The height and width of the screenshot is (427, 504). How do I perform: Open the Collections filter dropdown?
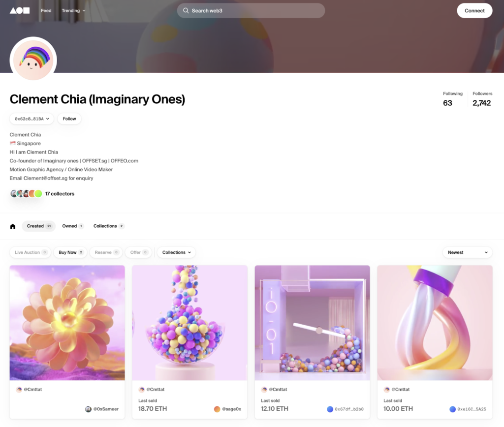point(176,252)
